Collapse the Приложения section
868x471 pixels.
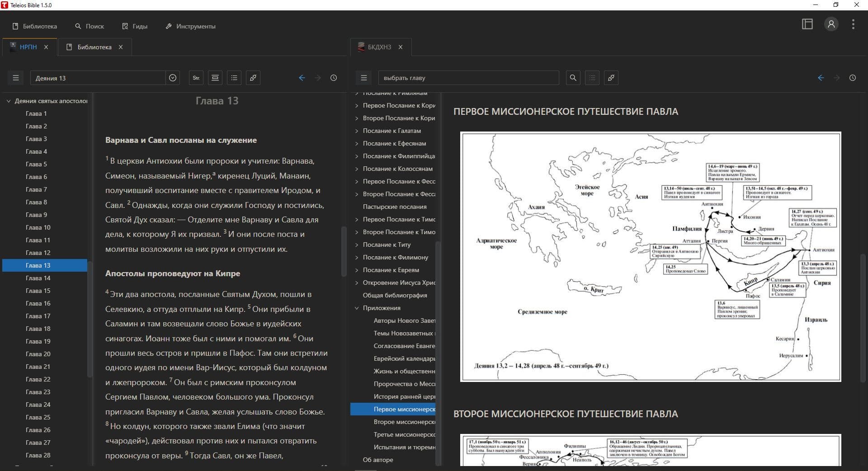click(x=357, y=308)
